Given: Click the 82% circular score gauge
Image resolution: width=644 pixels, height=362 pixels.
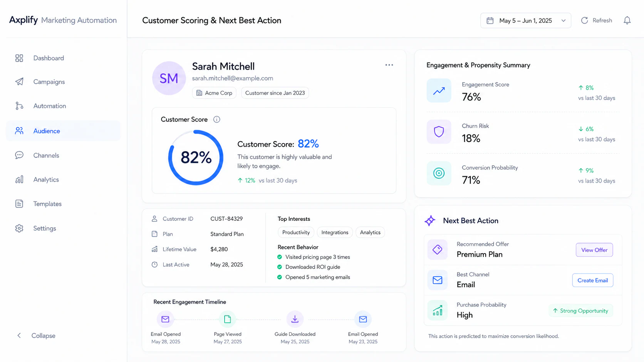Looking at the screenshot, I should click(196, 158).
